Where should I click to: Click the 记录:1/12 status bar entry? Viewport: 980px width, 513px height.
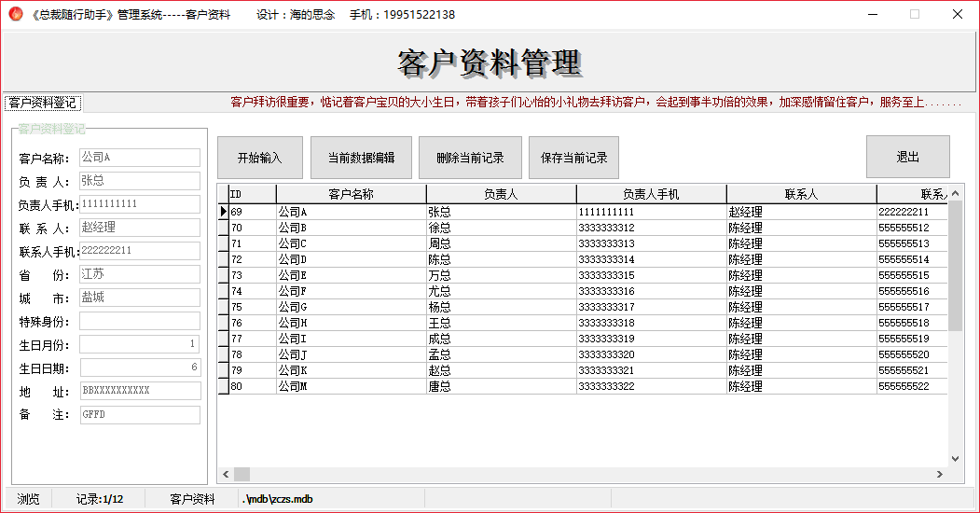tap(100, 499)
